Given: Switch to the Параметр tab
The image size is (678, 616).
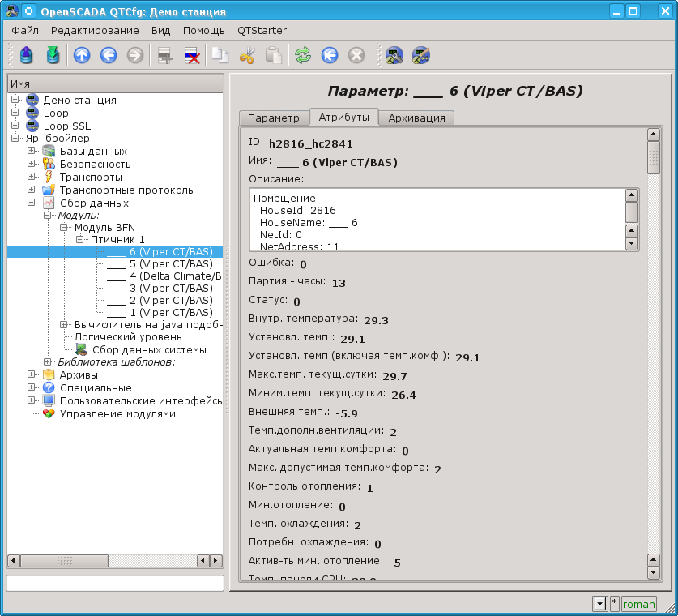Looking at the screenshot, I should [274, 118].
